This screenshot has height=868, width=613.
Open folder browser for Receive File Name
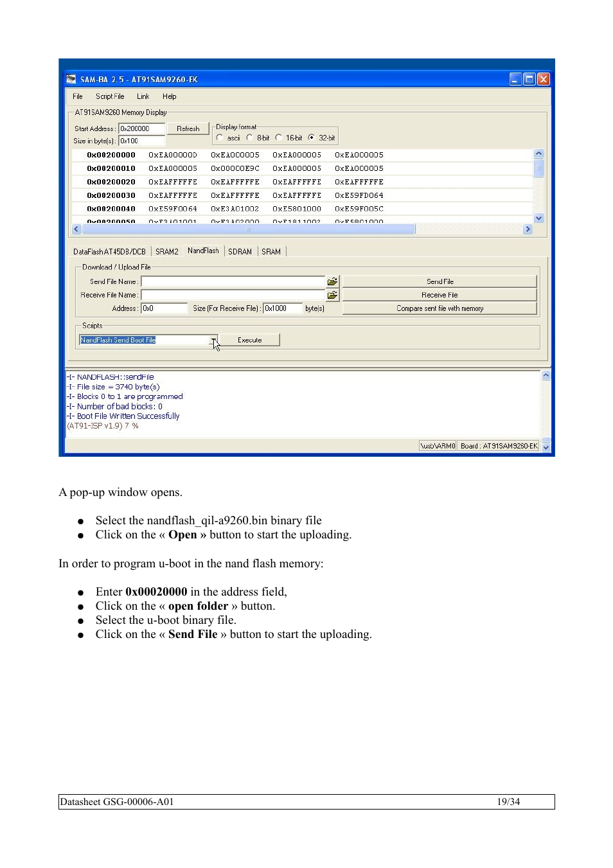point(332,295)
